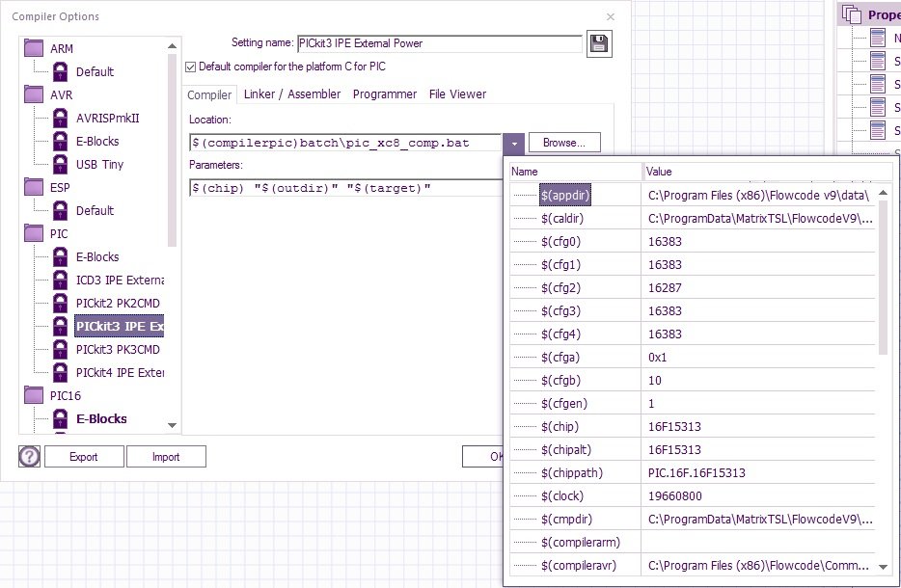Image resolution: width=901 pixels, height=588 pixels.
Task: Select the PICkit2 PK2CMD lock icon
Action: click(61, 304)
